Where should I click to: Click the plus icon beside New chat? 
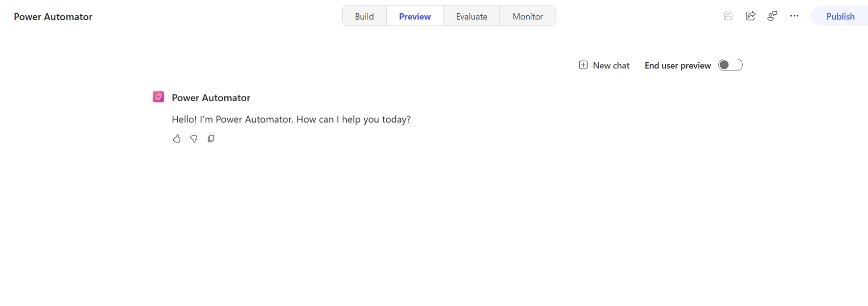point(583,65)
